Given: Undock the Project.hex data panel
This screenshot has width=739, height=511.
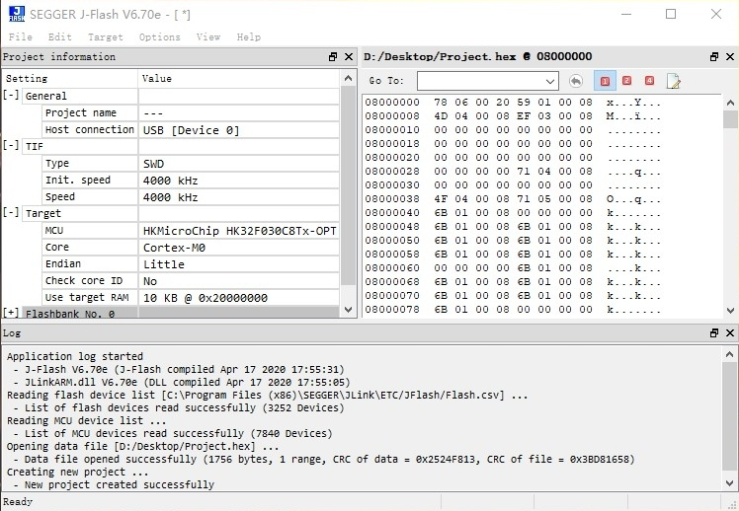Looking at the screenshot, I should tap(714, 57).
